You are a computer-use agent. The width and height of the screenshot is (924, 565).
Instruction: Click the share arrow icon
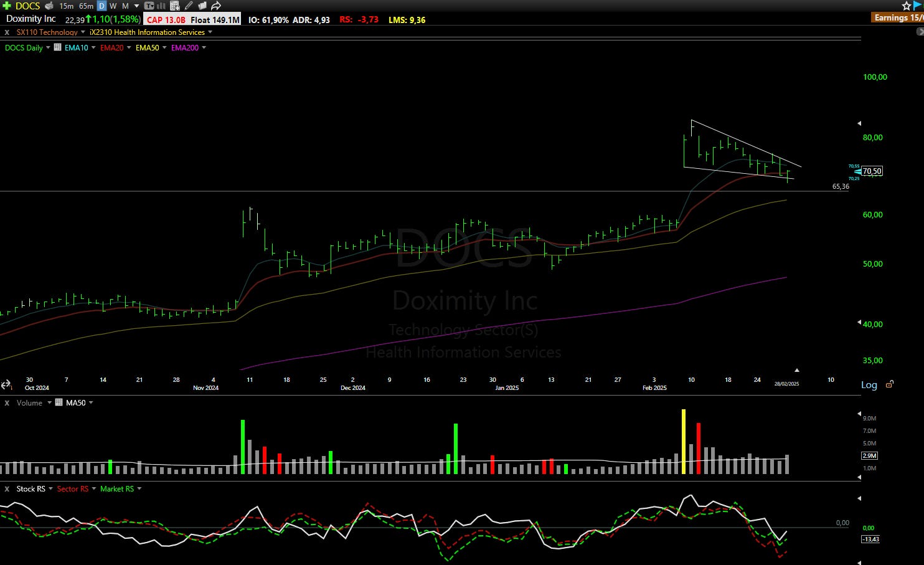216,6
